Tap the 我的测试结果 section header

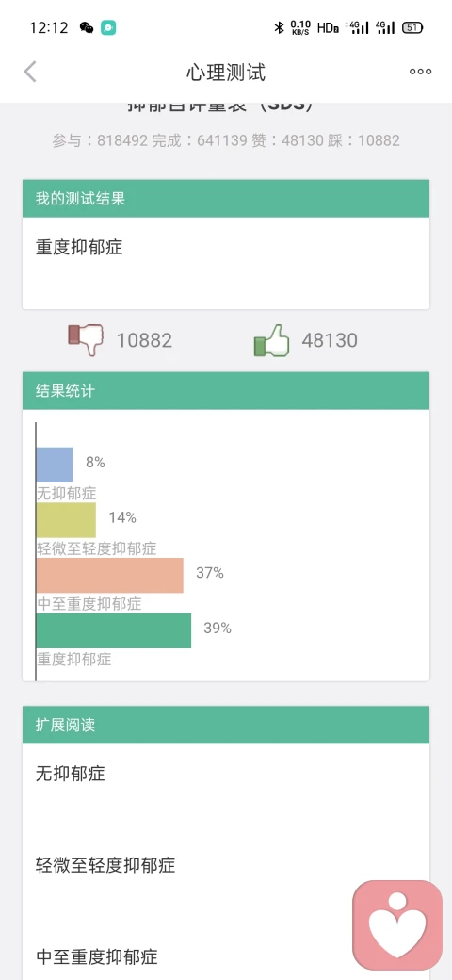226,199
